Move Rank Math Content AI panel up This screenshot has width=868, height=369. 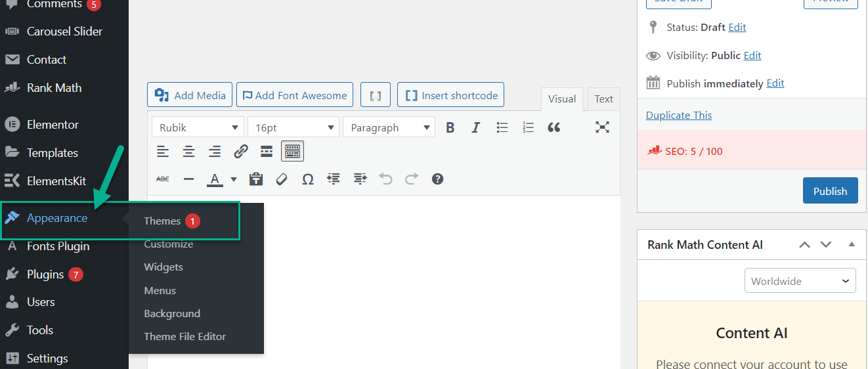click(804, 244)
